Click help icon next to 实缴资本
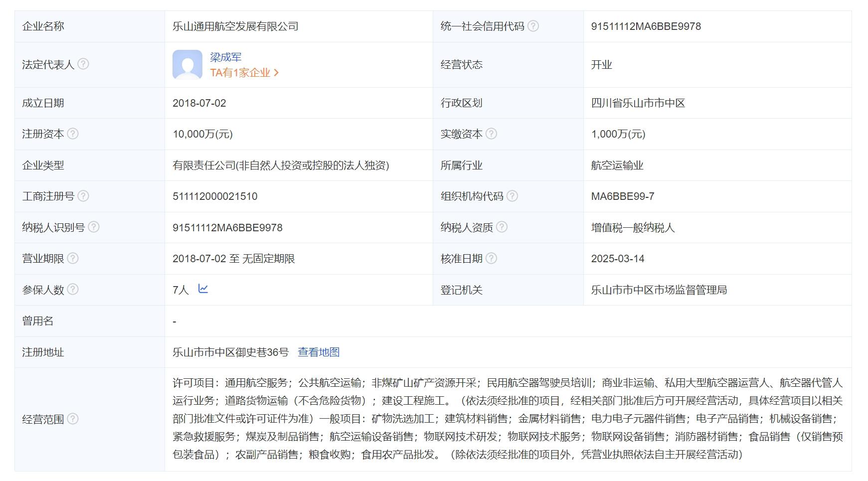The image size is (868, 481). tap(491, 134)
